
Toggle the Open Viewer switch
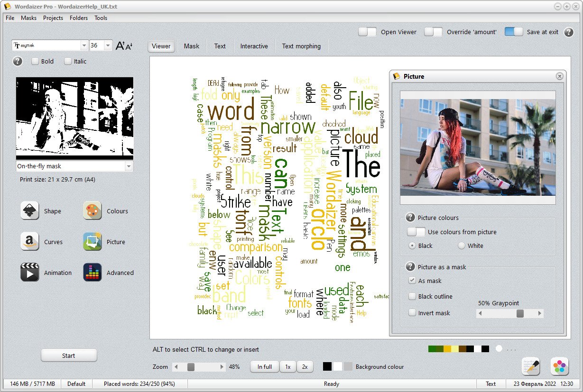click(367, 32)
